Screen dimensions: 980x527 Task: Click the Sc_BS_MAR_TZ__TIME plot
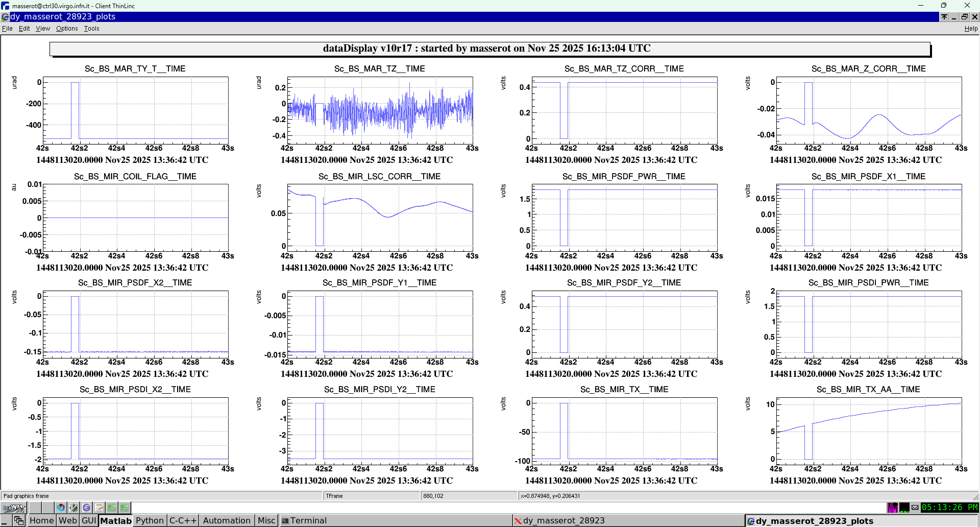380,110
